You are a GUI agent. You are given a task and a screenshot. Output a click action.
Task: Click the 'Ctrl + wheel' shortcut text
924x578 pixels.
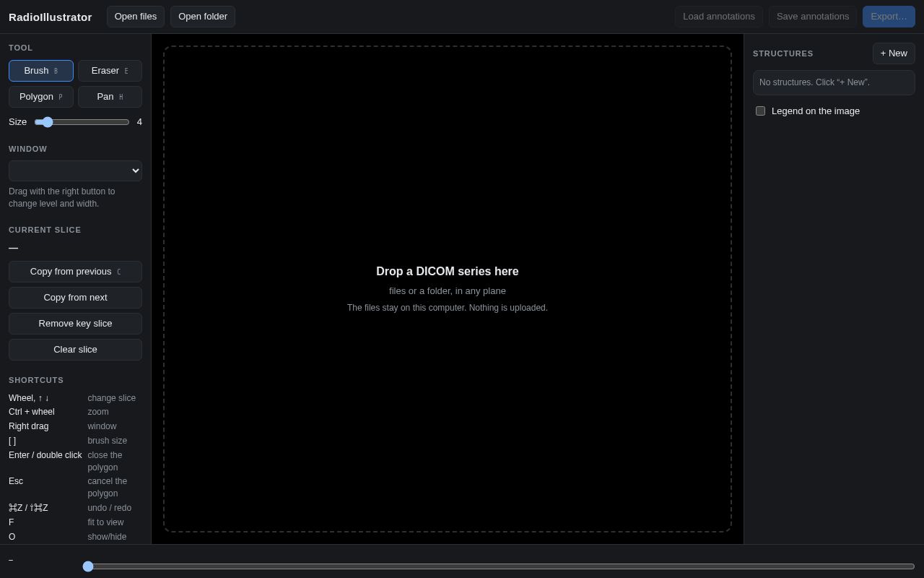tap(32, 412)
